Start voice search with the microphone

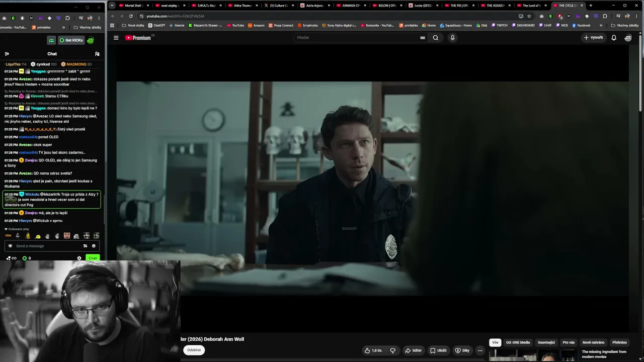(452, 38)
